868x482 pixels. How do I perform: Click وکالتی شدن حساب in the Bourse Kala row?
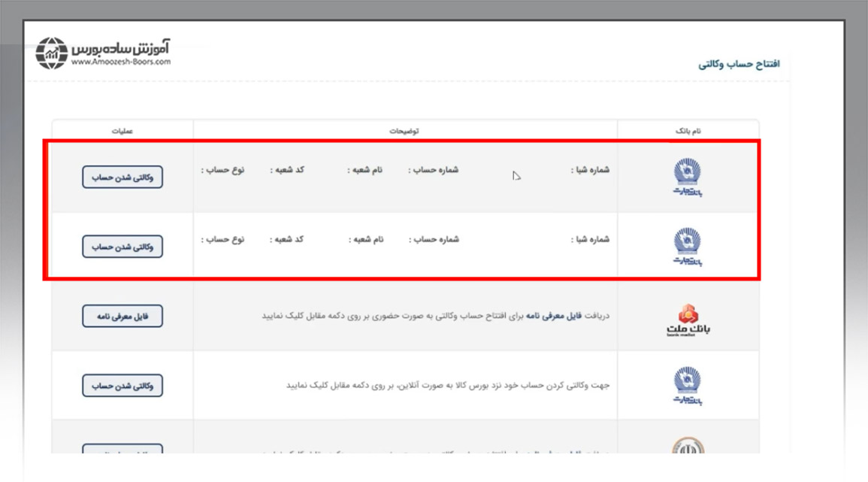click(122, 384)
